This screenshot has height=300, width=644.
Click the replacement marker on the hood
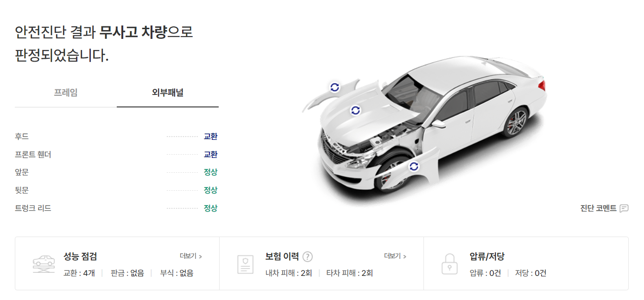(355, 110)
